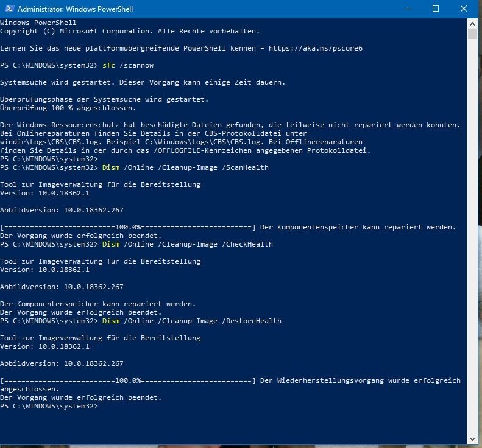Close the Administrator PowerShell window
Viewport: 482px width, 448px height.
464,9
